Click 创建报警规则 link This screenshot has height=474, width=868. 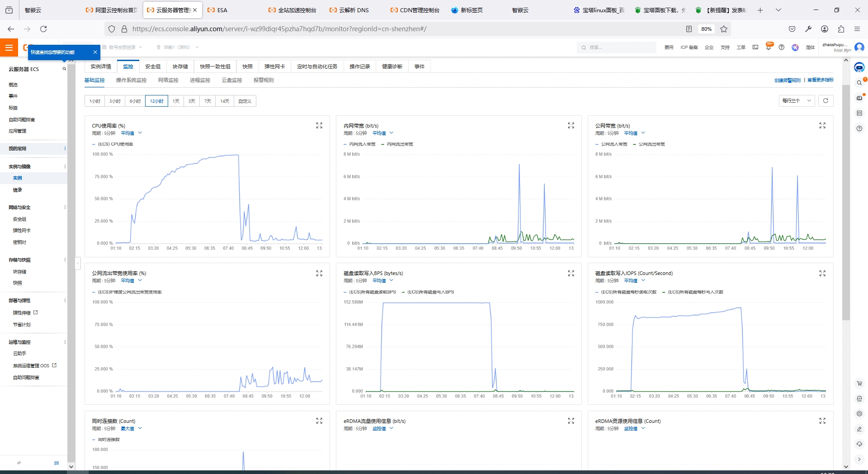pos(787,80)
